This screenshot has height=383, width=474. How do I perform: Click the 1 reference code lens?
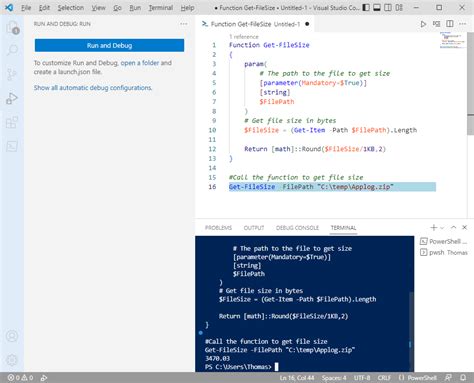(244, 37)
